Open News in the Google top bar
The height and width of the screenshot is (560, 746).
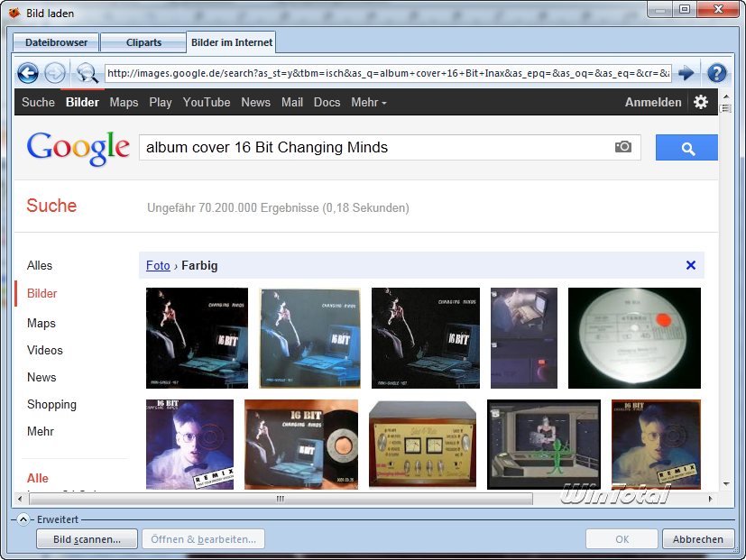255,102
